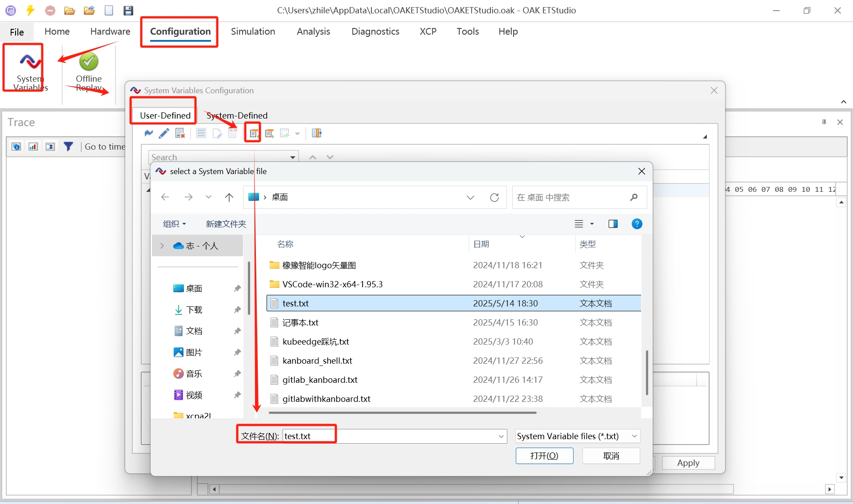
Task: Click the export system variables icon
Action: 269,133
